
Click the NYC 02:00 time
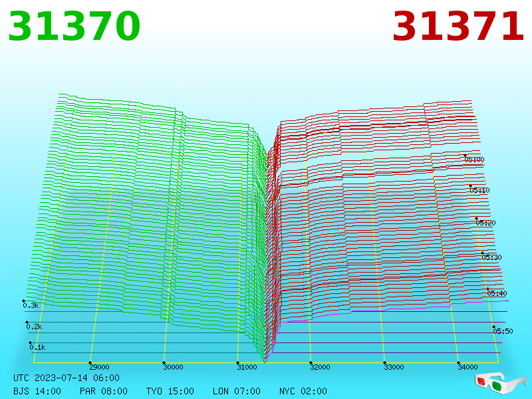coord(303,391)
